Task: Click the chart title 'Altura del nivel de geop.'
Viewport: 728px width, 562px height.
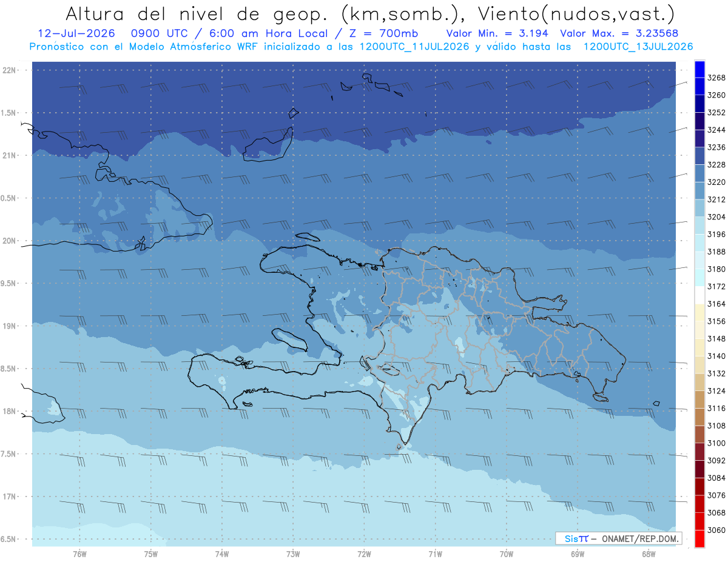Action: pos(197,13)
